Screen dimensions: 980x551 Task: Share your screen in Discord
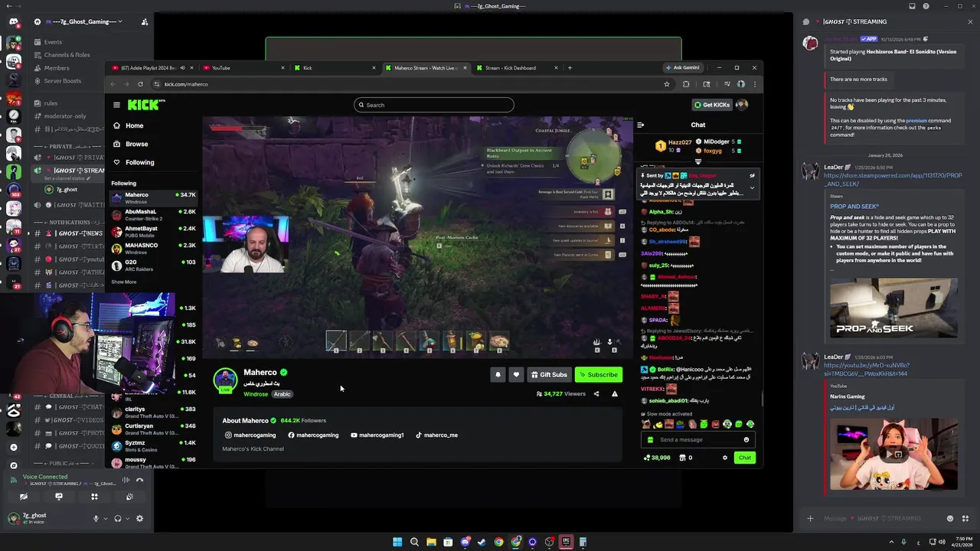tap(59, 497)
